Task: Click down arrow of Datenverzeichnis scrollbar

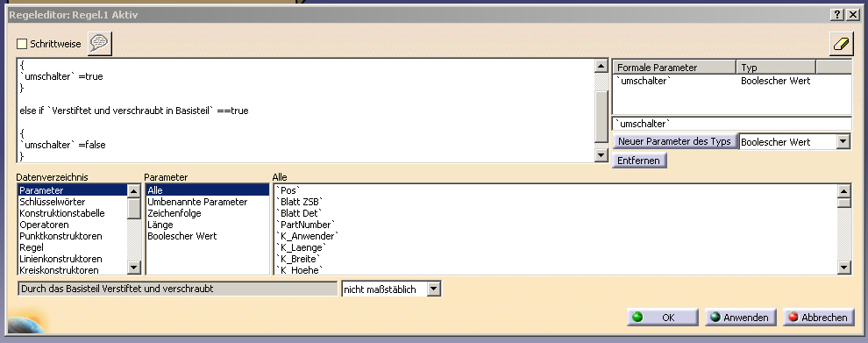Action: [134, 268]
